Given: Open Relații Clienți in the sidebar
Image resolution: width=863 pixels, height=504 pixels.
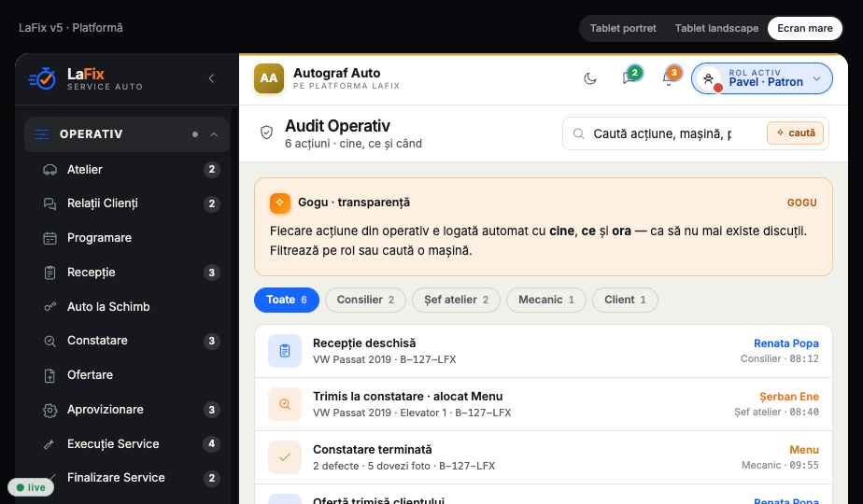Looking at the screenshot, I should pyautogui.click(x=127, y=203).
